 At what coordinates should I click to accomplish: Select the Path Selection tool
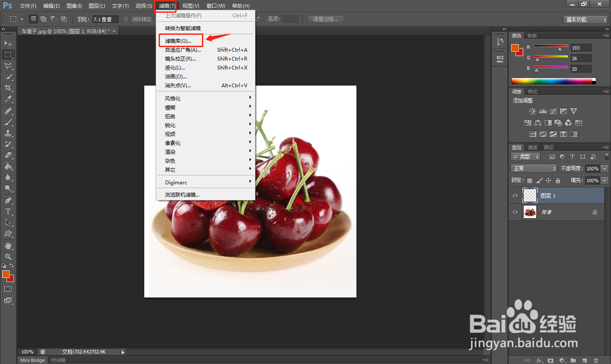8,222
